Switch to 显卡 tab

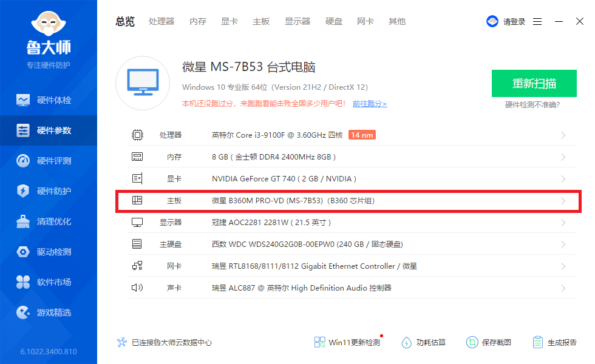tap(229, 22)
